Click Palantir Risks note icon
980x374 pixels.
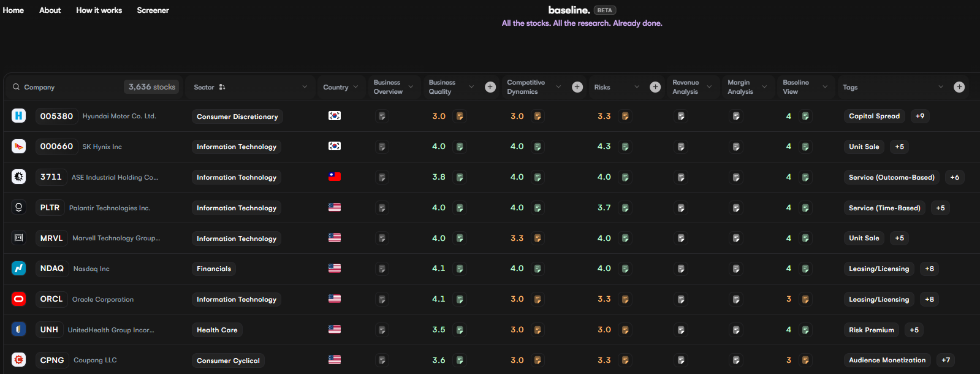[625, 208]
